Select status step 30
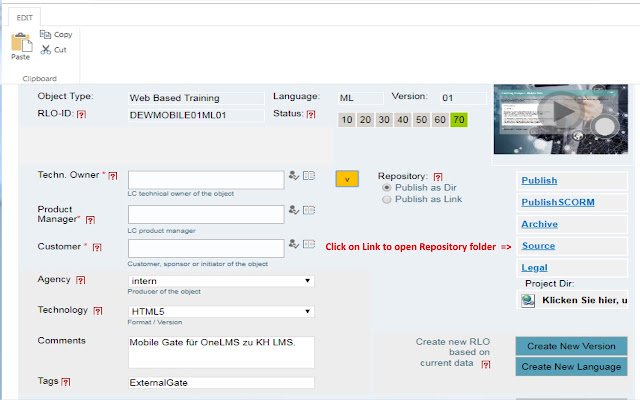Viewport: 640px width, 400px height. pos(384,120)
